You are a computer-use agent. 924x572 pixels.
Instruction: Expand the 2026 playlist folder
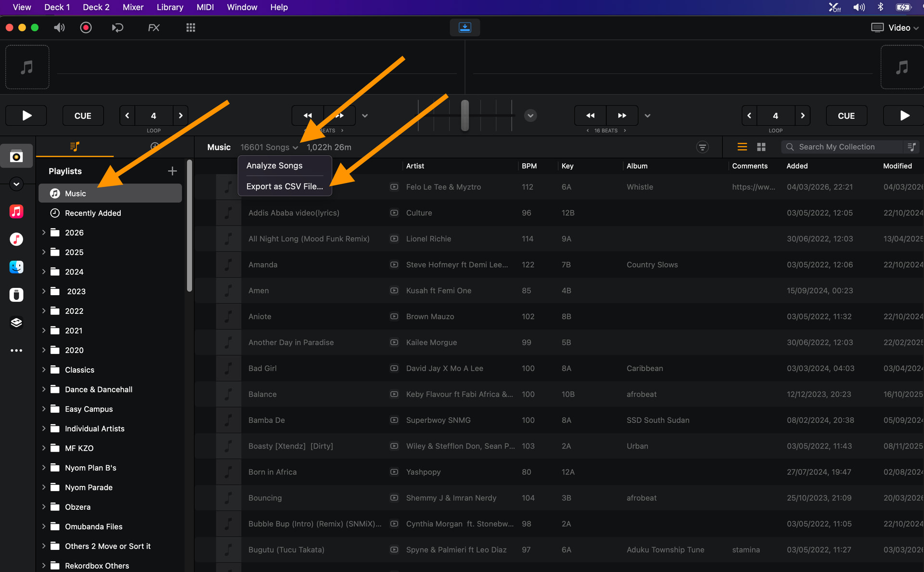(x=44, y=233)
